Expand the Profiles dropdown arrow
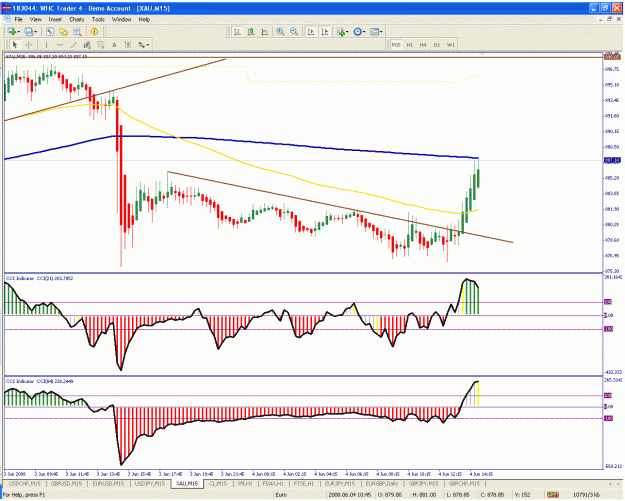The height and width of the screenshot is (501, 625). (x=35, y=32)
